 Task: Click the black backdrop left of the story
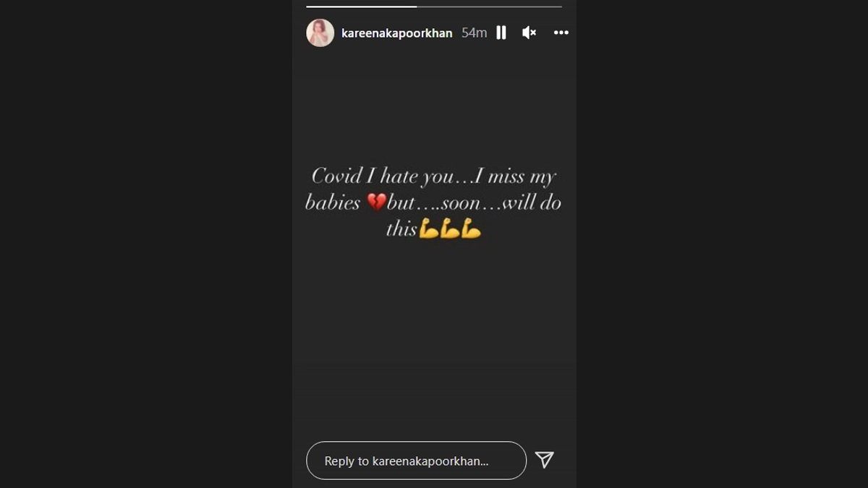tap(146, 244)
